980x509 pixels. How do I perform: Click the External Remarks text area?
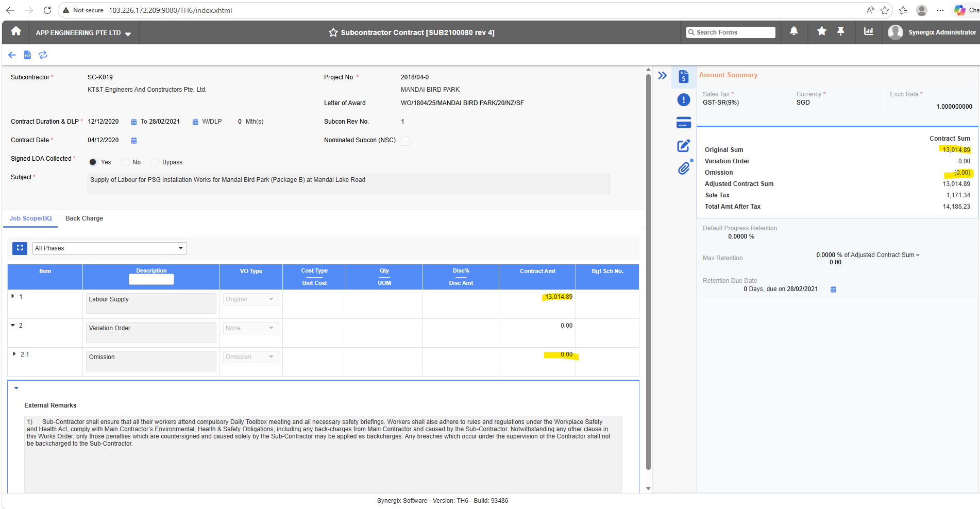tap(323, 454)
